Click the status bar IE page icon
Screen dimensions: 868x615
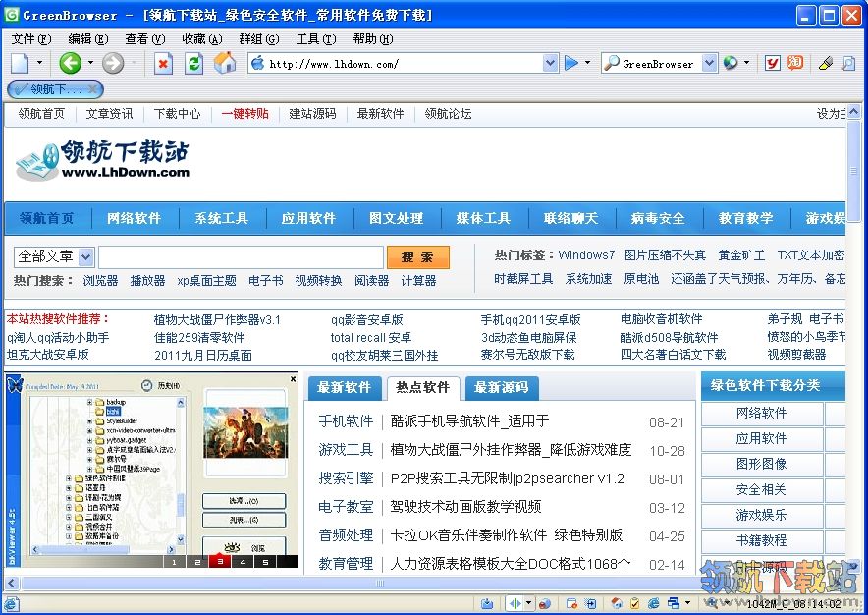[11, 604]
